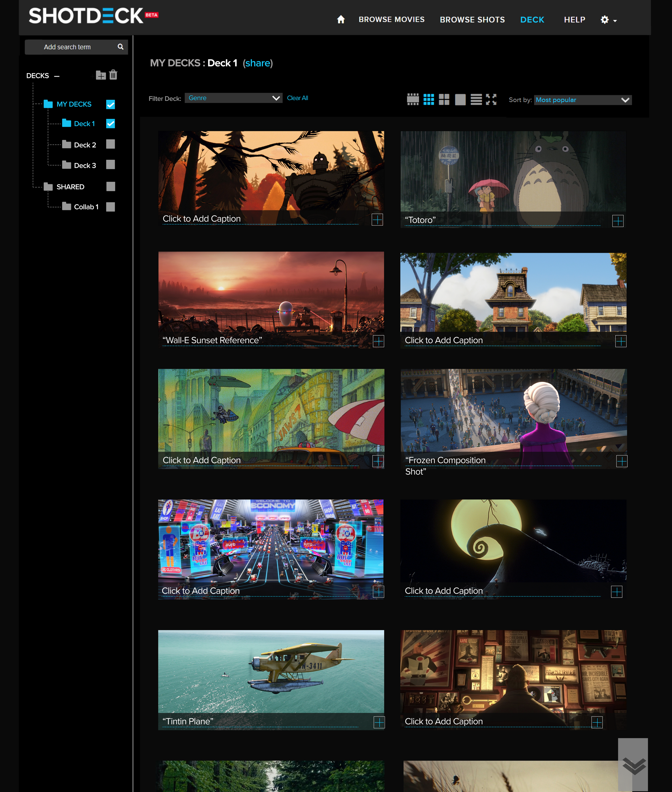672x792 pixels.
Task: Click plus icon on Totoro shot
Action: [x=617, y=221]
